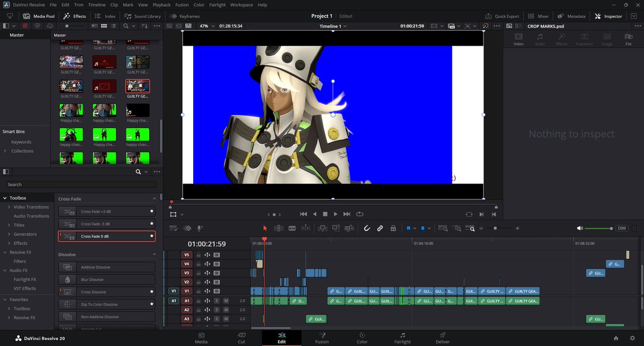
Task: Click the home icon in the bottom bar
Action: pyautogui.click(x=616, y=338)
